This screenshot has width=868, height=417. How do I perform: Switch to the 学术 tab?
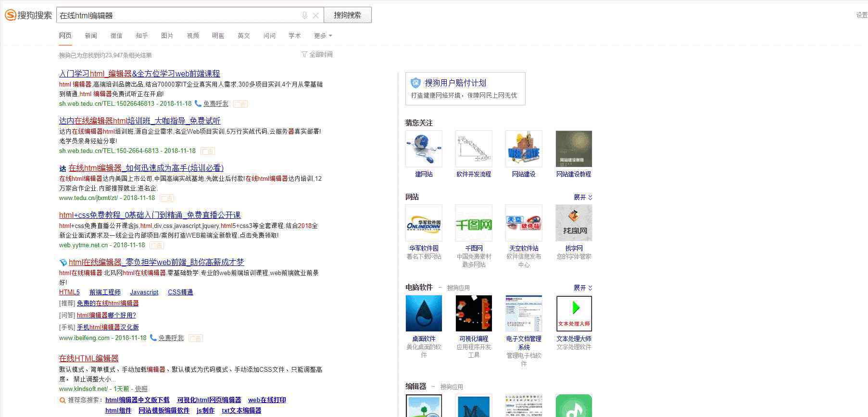295,36
